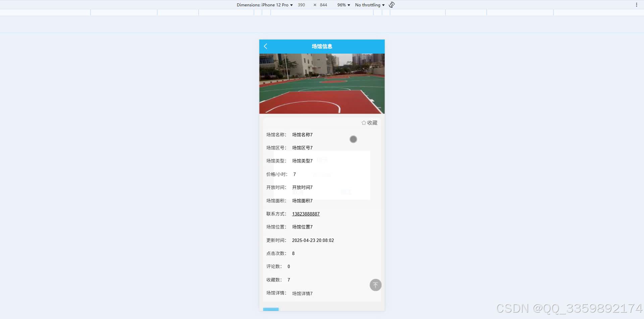Click the 评论数 label
This screenshot has width=644, height=319.
274,266
